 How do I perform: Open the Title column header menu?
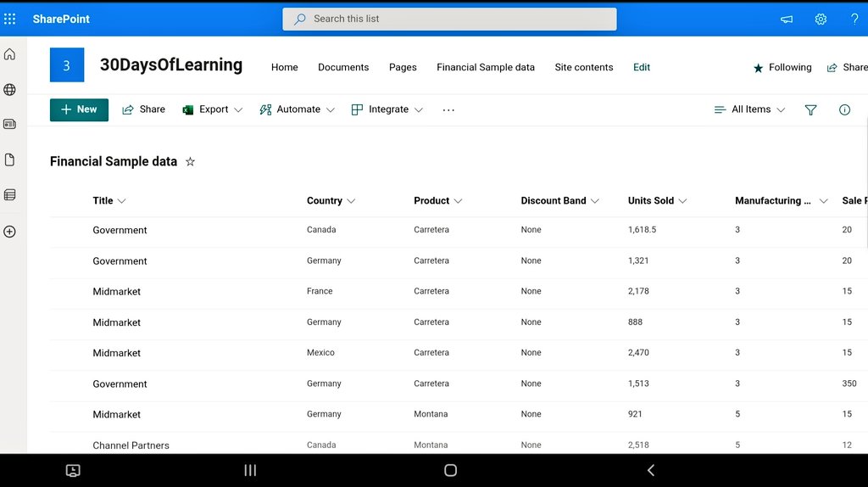tap(109, 200)
